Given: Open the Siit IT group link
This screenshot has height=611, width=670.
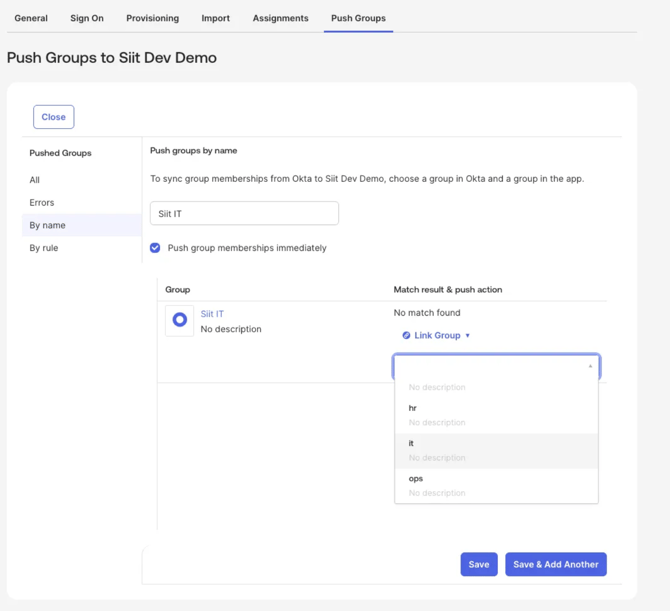Looking at the screenshot, I should 212,314.
